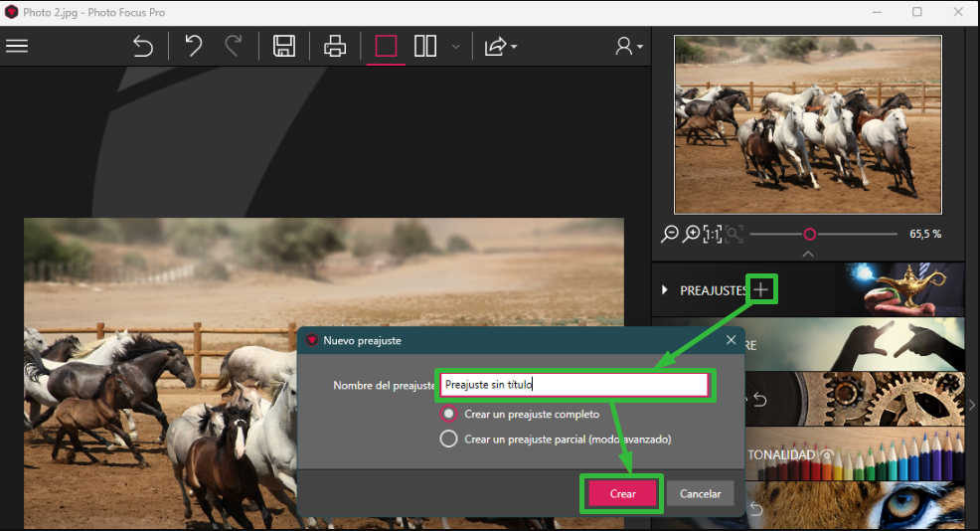The width and height of the screenshot is (980, 531).
Task: Open the share export menu
Action: (500, 47)
